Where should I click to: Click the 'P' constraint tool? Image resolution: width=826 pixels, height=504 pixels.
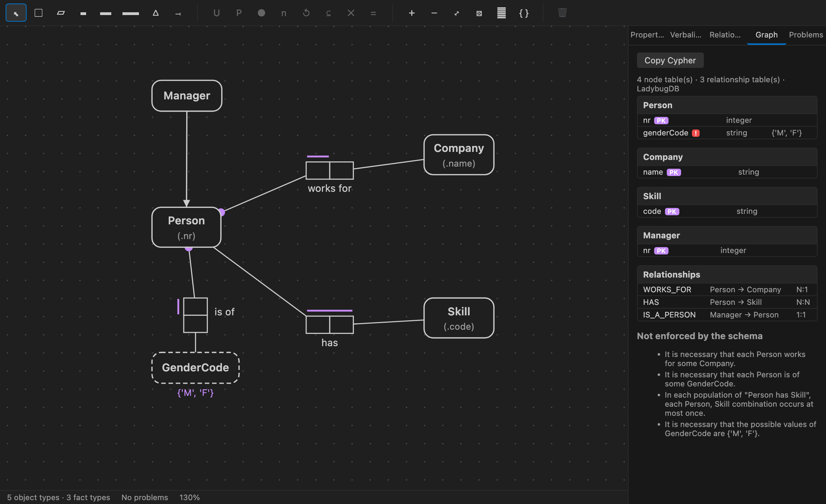[239, 13]
